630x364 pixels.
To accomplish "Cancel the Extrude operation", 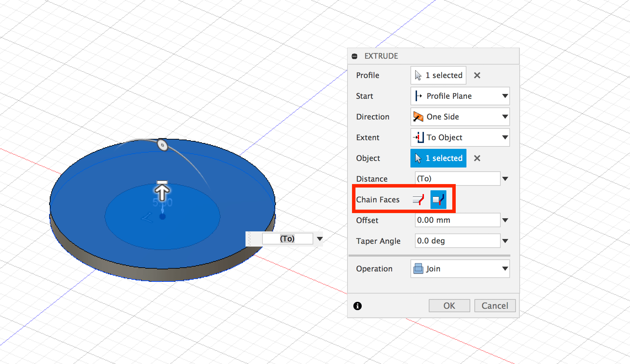I will pos(495,306).
